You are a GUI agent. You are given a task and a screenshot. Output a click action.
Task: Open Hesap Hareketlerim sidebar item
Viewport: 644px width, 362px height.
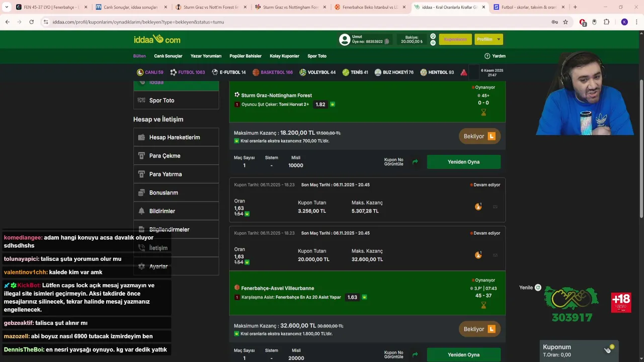176,137
